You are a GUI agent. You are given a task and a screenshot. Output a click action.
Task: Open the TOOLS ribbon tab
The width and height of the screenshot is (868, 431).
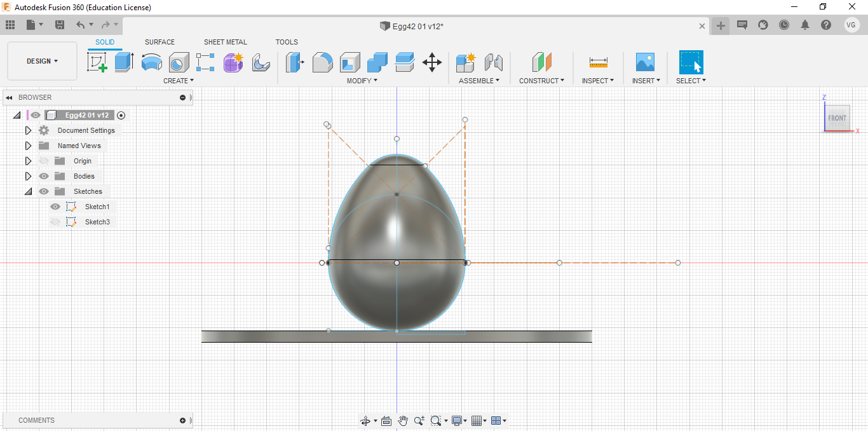287,42
